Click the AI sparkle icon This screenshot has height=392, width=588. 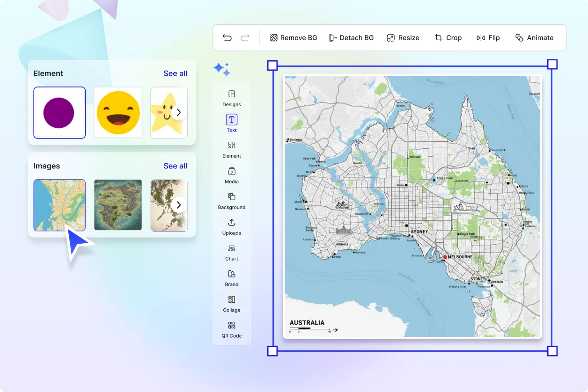point(222,69)
